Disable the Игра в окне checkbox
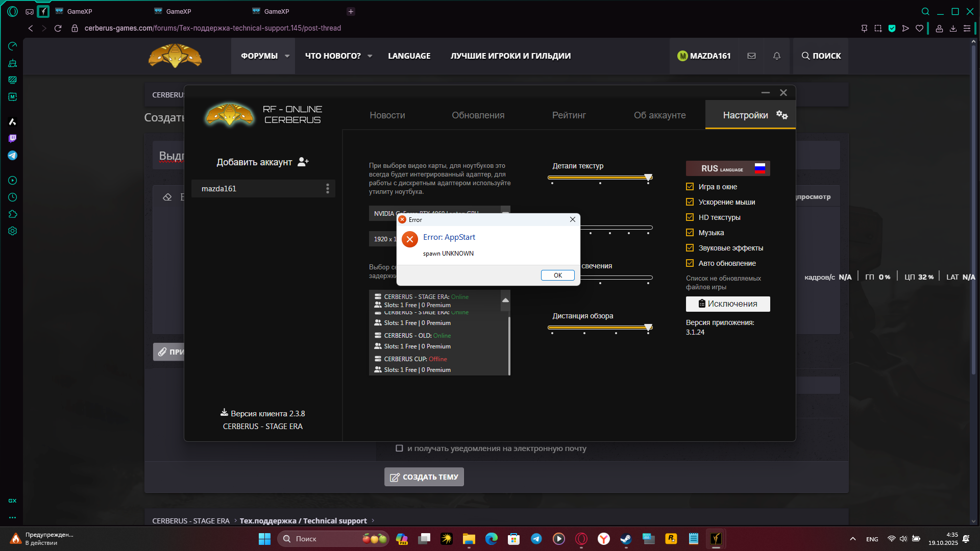Image resolution: width=980 pixels, height=551 pixels. click(690, 187)
